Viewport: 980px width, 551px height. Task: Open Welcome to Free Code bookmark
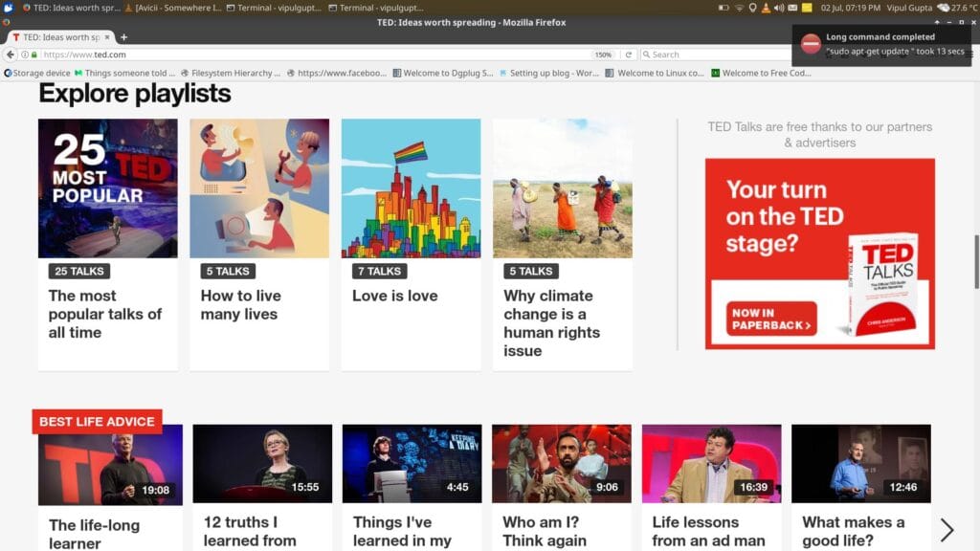click(x=761, y=73)
